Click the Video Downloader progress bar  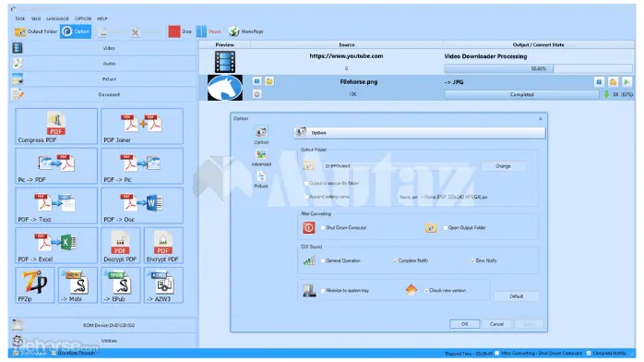(x=539, y=68)
